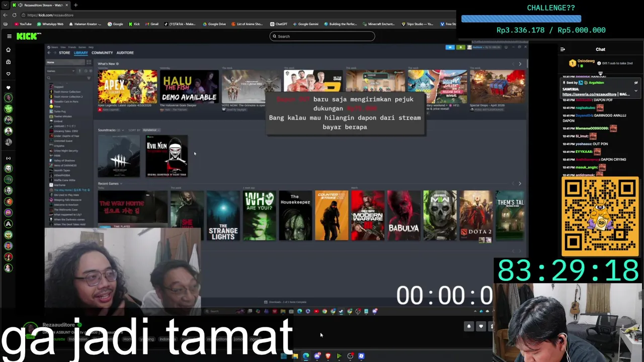This screenshot has width=644, height=362.
Task: Open the Following heart sidebar icon
Action: 8,74
